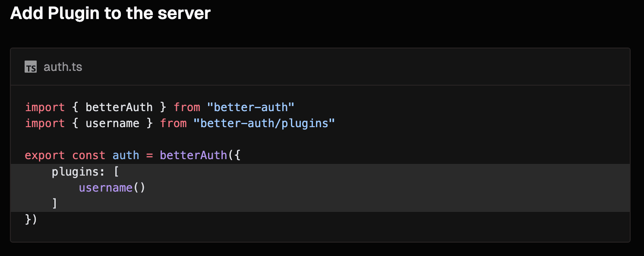
Task: Click the auth variable name
Action: 126,155
